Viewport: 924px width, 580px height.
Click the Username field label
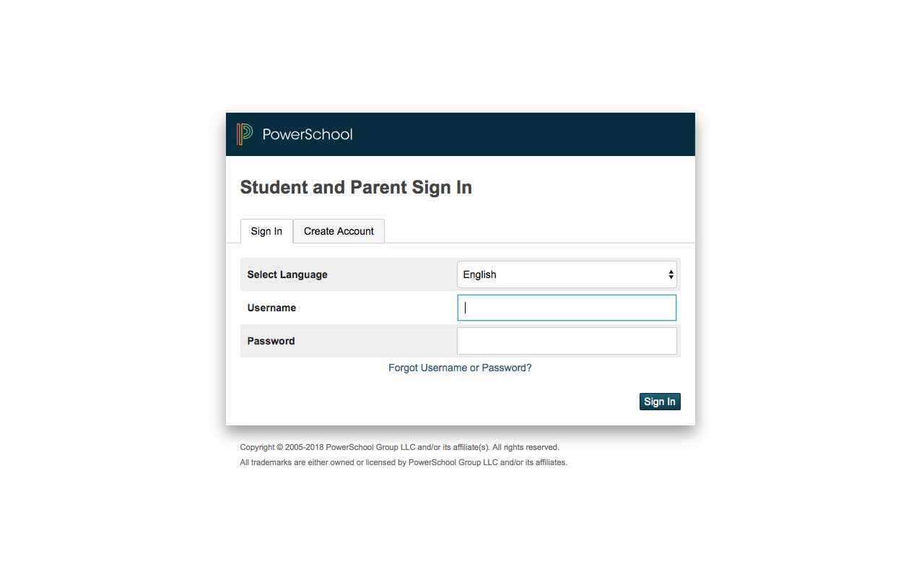tap(271, 308)
